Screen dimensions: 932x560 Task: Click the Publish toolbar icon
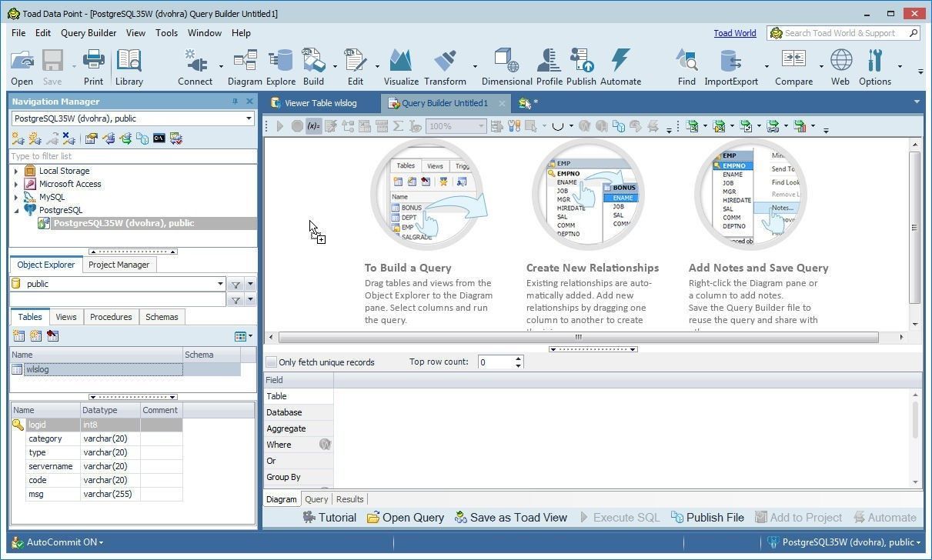[581, 67]
